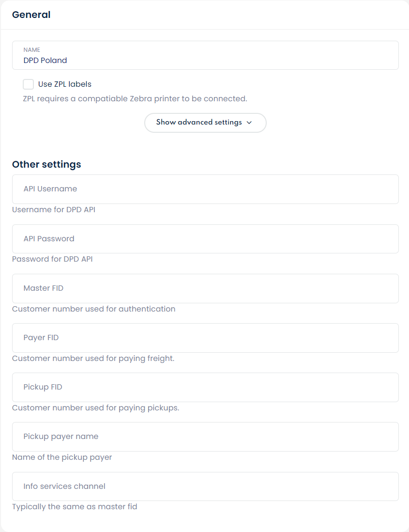
Task: Click 'Name of the pickup payer' hint
Action: 62,457
